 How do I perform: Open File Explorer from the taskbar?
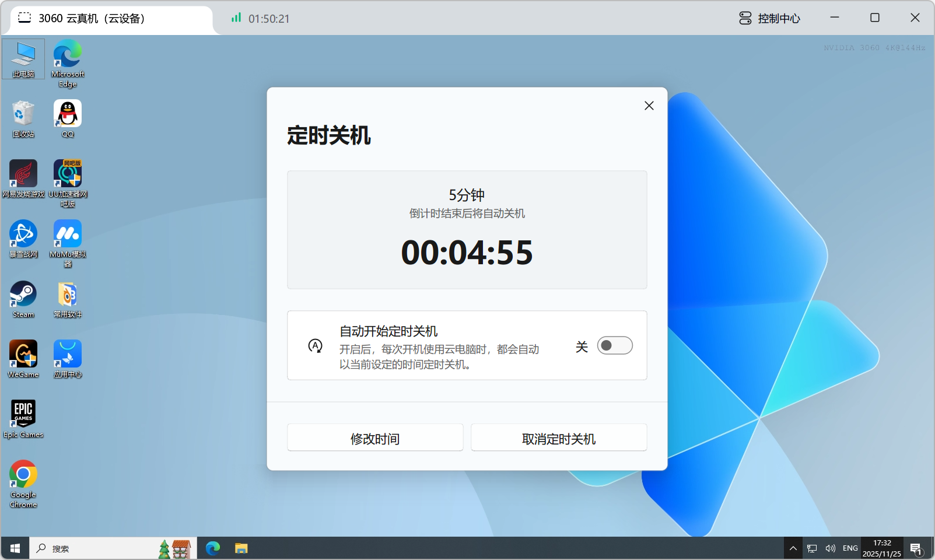tap(241, 548)
